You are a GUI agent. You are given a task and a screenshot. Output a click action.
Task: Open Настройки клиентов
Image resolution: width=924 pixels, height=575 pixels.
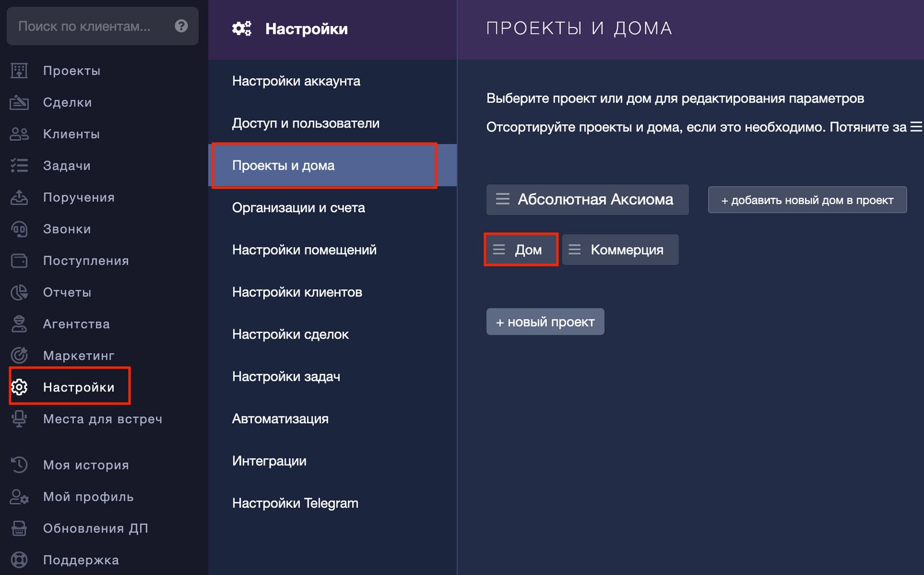(x=332, y=292)
